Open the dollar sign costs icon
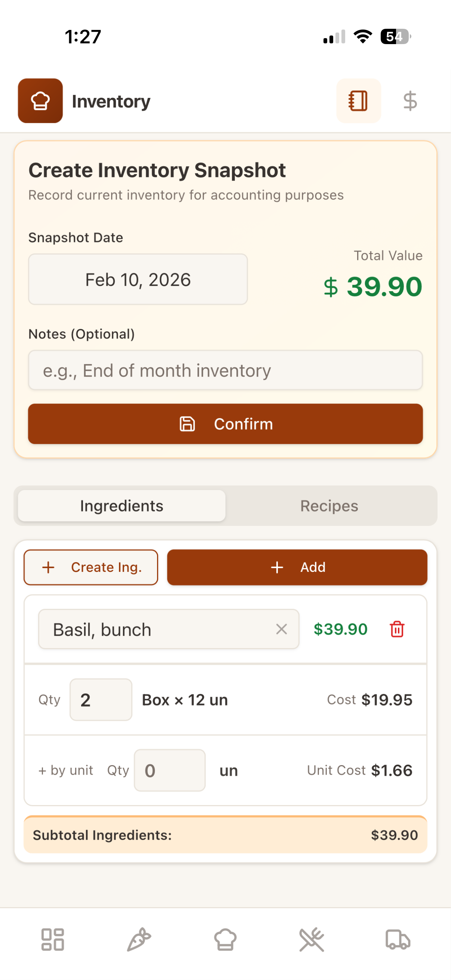Screen dimensions: 451x980 410,101
